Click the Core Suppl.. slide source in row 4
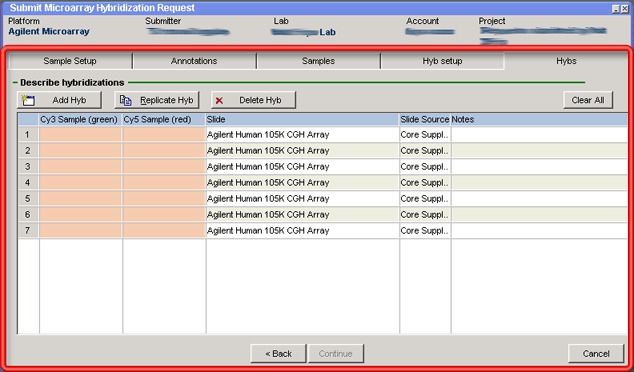Screen dimensions: 634x372 click(x=425, y=183)
